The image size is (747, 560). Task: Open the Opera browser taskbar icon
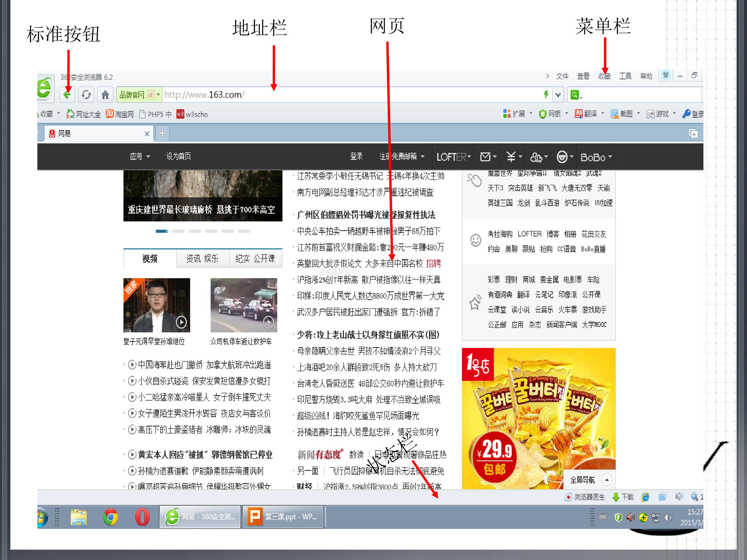tap(142, 517)
